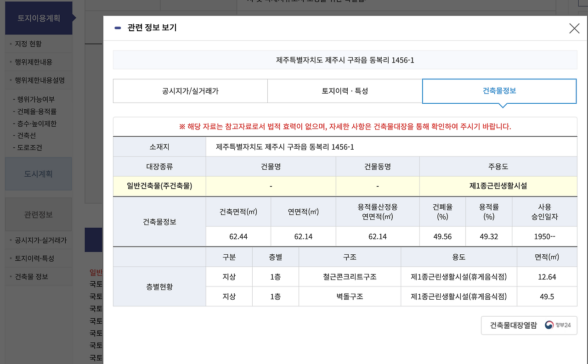This screenshot has width=588, height=364.
Task: Switch to the 공시지가/실거래가 tab
Action: click(x=190, y=91)
